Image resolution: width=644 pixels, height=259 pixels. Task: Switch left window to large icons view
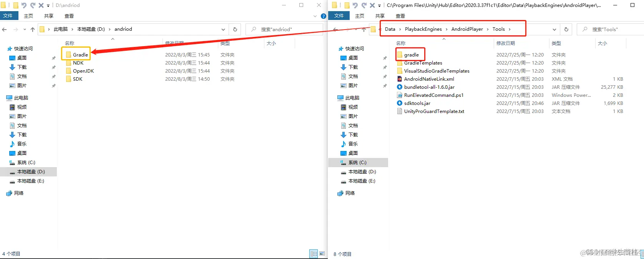[322, 254]
